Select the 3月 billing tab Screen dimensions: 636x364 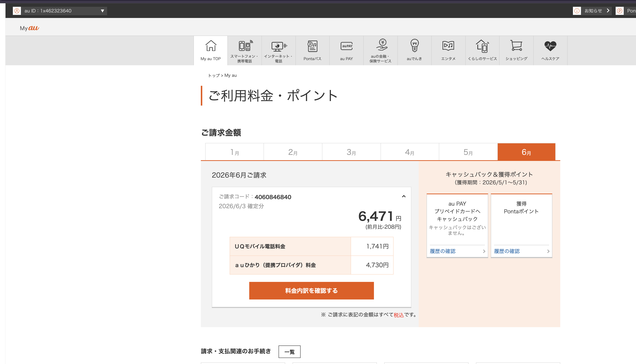point(351,152)
